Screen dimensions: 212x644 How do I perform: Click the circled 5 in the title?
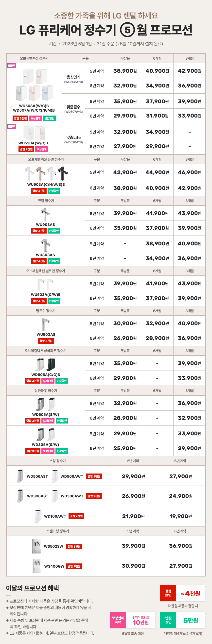pos(128,30)
